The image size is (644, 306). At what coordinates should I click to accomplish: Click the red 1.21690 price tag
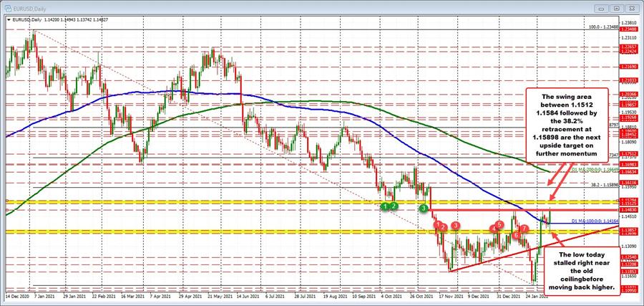[x=628, y=66]
